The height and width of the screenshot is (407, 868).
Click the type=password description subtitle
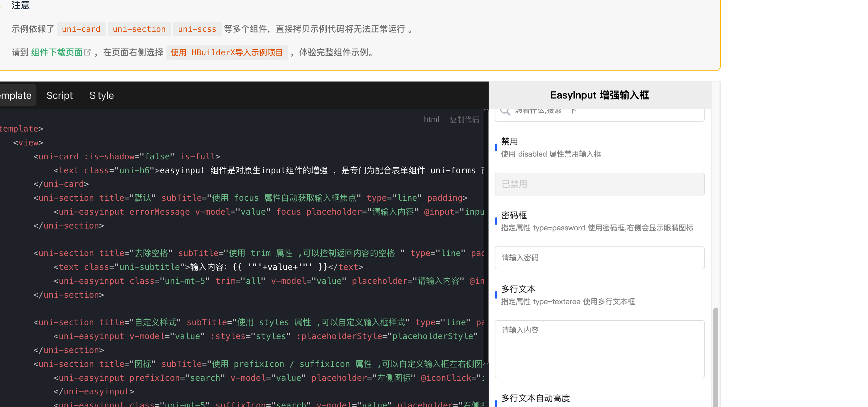(597, 228)
